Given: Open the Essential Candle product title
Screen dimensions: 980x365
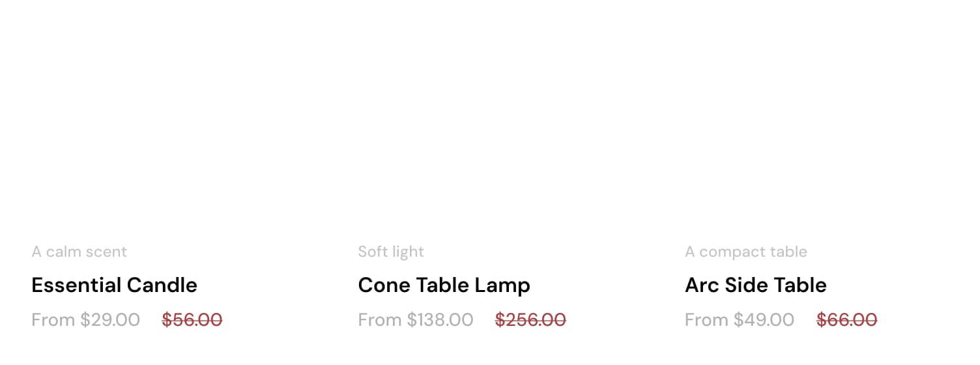Looking at the screenshot, I should (114, 285).
